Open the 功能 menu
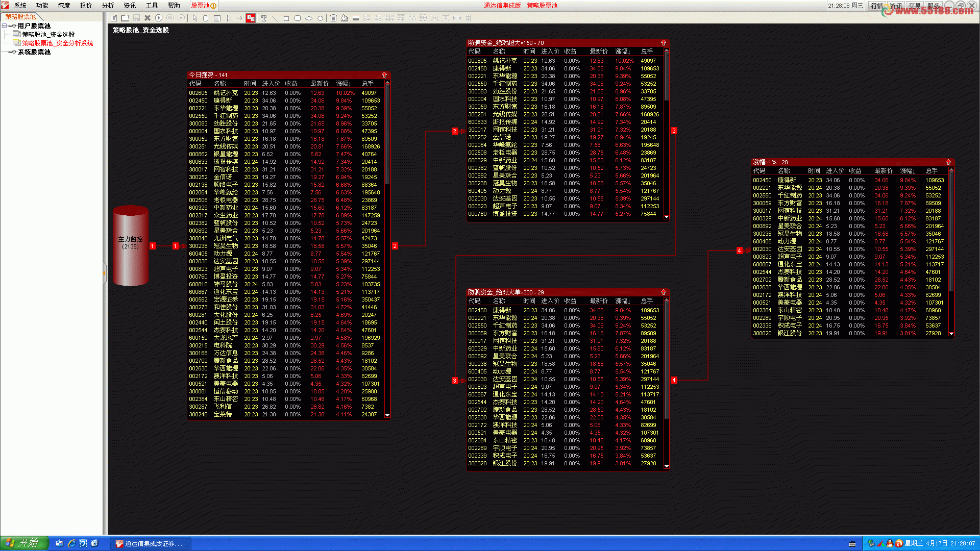980x551 pixels. (x=42, y=6)
